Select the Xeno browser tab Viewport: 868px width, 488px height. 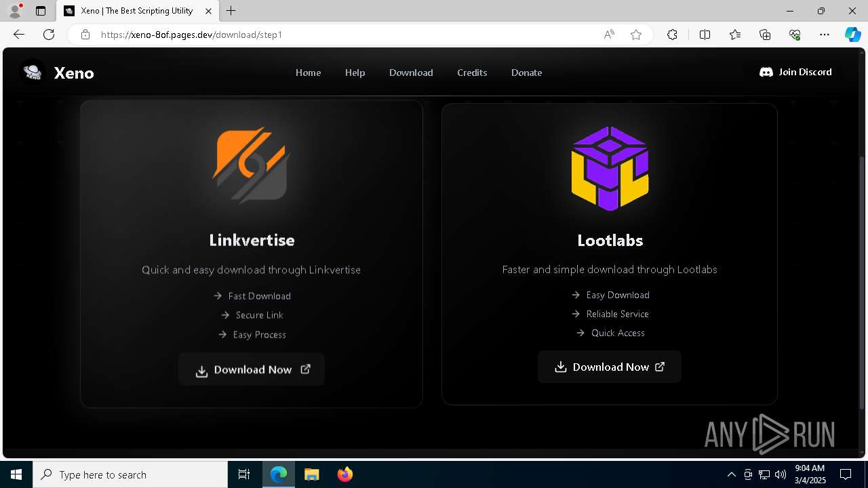pos(138,11)
